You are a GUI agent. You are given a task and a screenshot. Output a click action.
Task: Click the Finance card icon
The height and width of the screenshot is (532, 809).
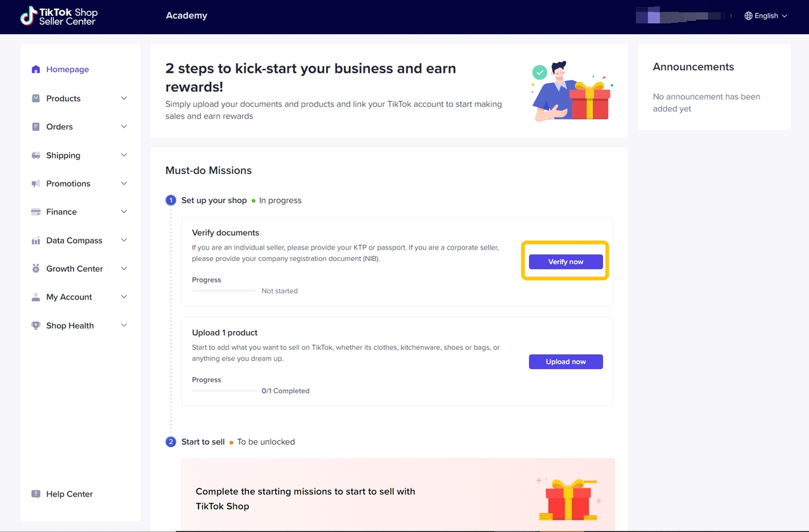[x=36, y=212]
